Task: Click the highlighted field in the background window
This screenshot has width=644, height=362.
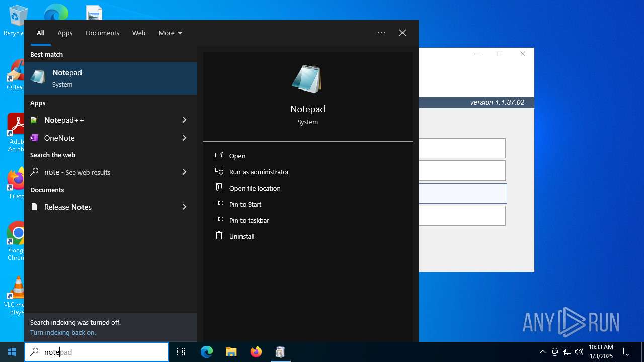Action: point(462,193)
